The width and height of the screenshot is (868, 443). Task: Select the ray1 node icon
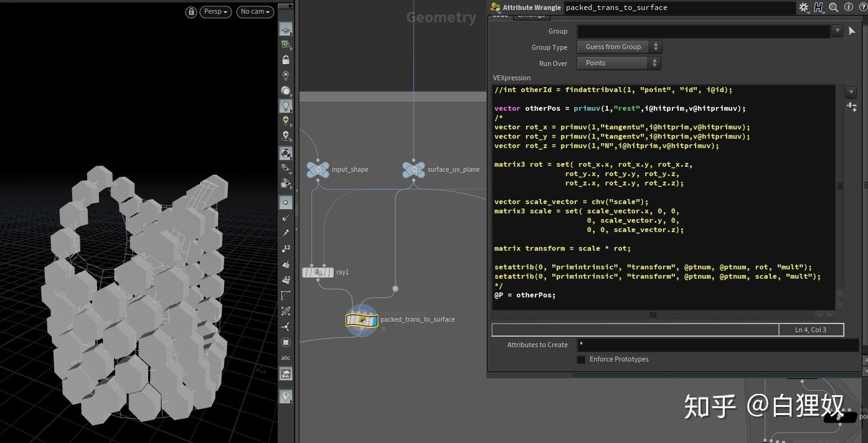[318, 273]
